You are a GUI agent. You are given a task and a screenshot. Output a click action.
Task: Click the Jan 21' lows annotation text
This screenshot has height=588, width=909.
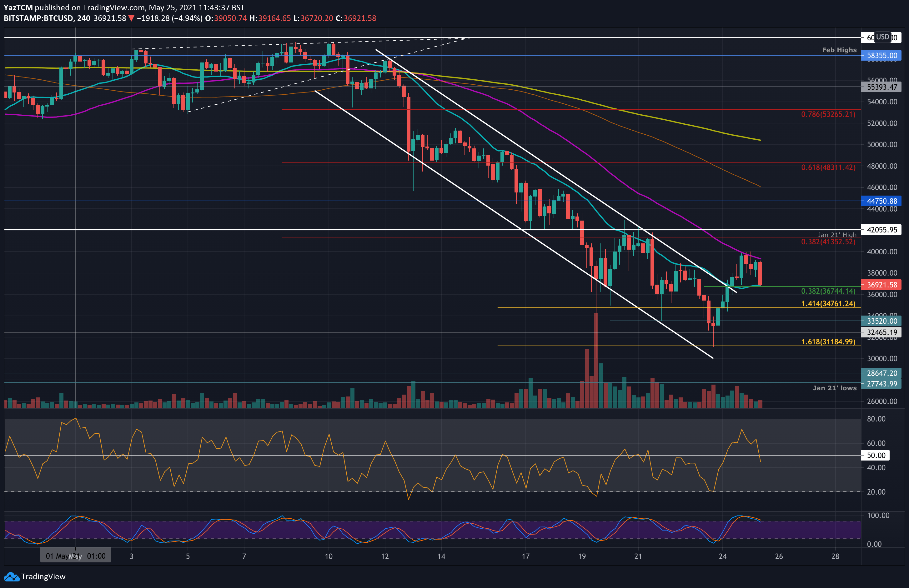click(835, 388)
